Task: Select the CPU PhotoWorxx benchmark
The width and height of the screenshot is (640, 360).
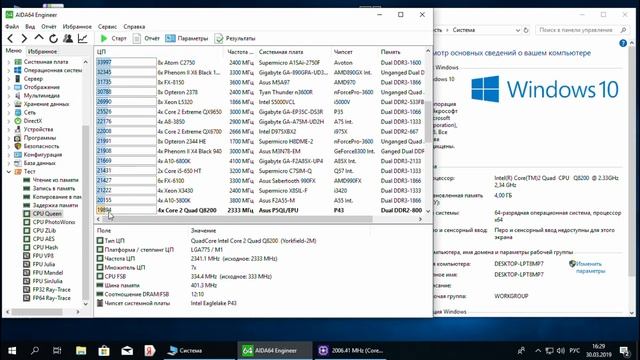Action: pos(54,222)
